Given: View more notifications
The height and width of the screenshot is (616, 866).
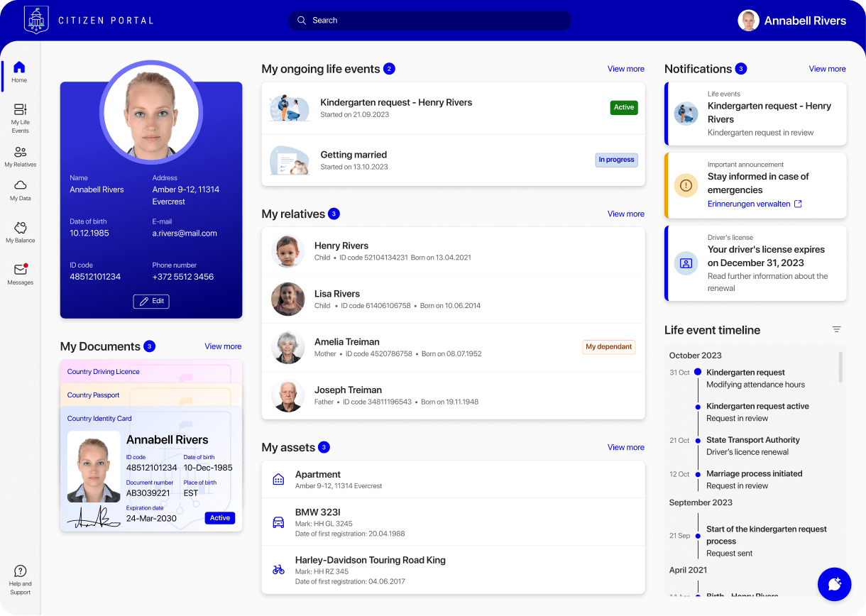Looking at the screenshot, I should click(x=827, y=69).
